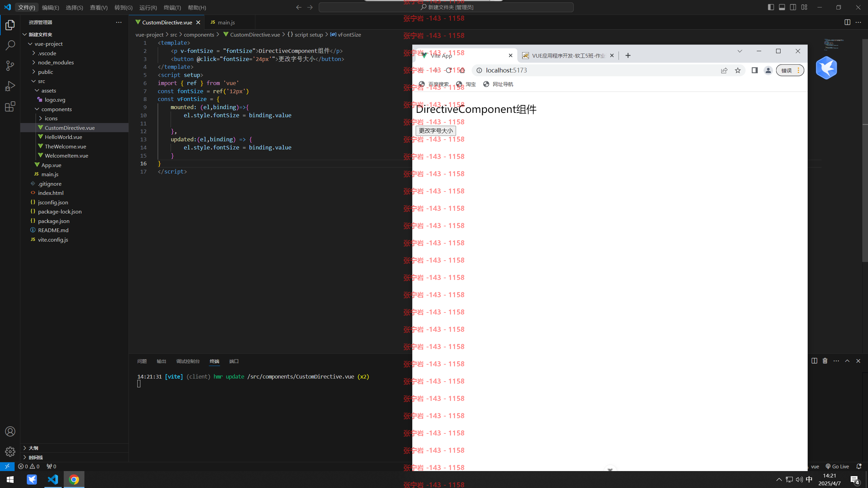This screenshot has height=488, width=868.
Task: Open the Accounts menu icon
Action: coord(10,431)
